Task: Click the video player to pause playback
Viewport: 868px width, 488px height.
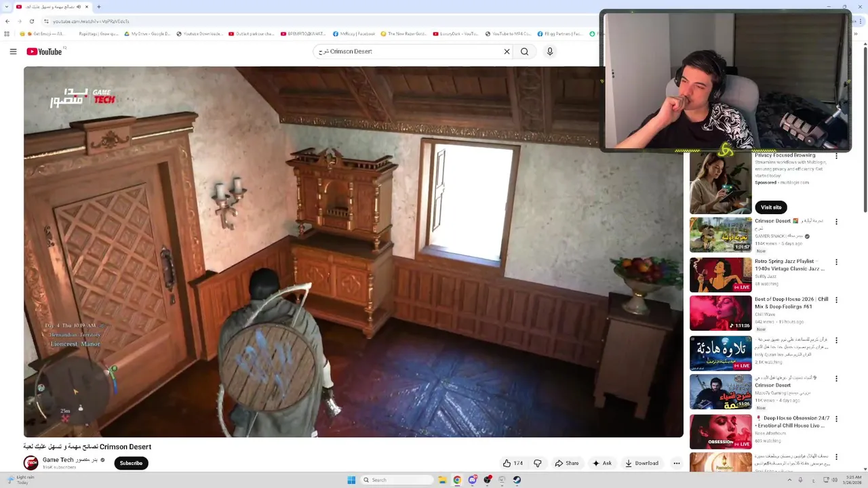Action: click(x=353, y=251)
